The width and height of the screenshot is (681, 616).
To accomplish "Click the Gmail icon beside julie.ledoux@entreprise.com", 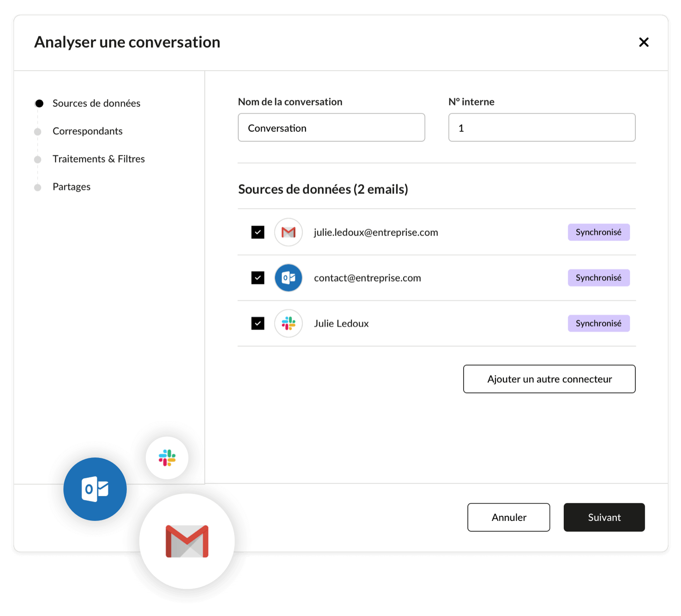I will pos(288,232).
